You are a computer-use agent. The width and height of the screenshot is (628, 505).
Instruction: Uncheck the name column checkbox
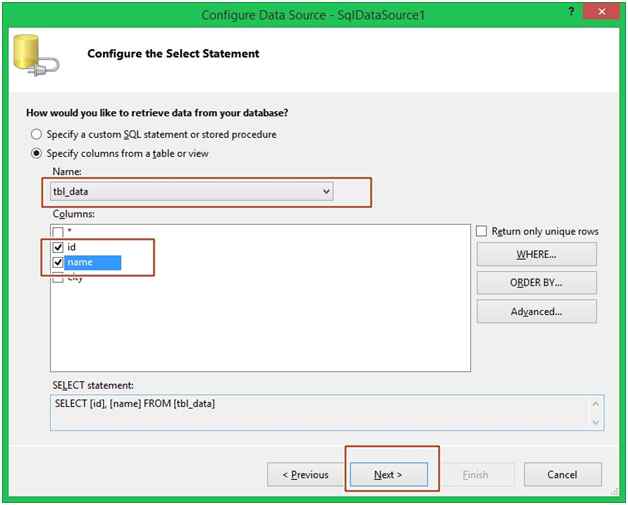[58, 262]
